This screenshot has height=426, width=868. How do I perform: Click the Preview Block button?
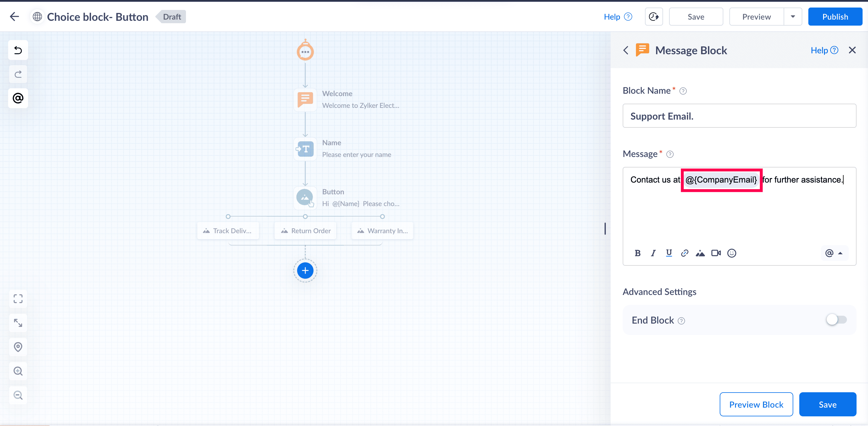pyautogui.click(x=756, y=404)
